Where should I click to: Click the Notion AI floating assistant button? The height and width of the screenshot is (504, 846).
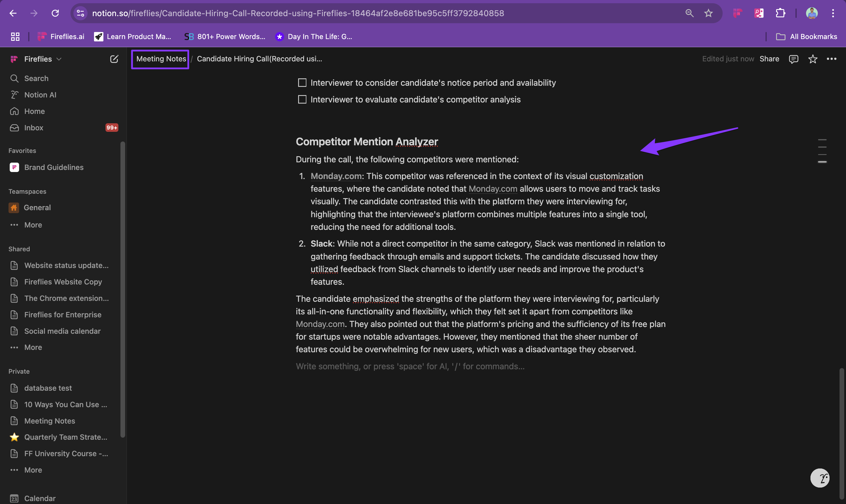(x=820, y=478)
